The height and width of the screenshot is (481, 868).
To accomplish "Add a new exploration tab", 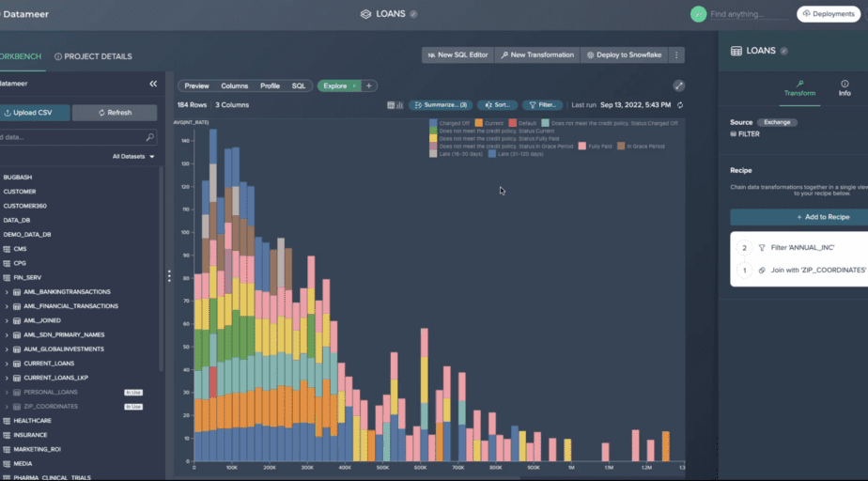I will (368, 85).
